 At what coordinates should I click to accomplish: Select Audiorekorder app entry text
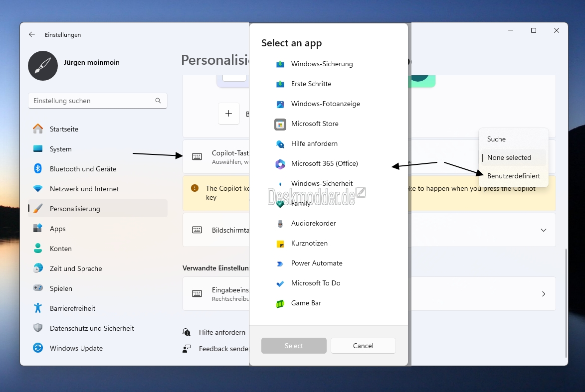point(313,223)
